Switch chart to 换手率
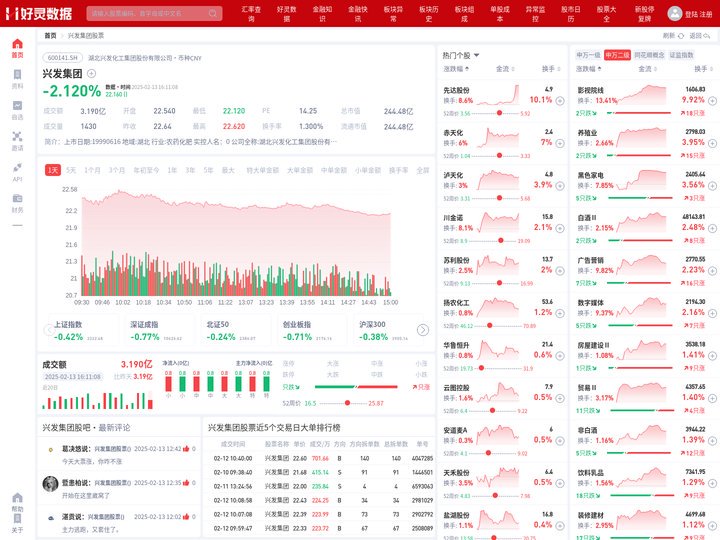The image size is (720, 540). [x=398, y=170]
